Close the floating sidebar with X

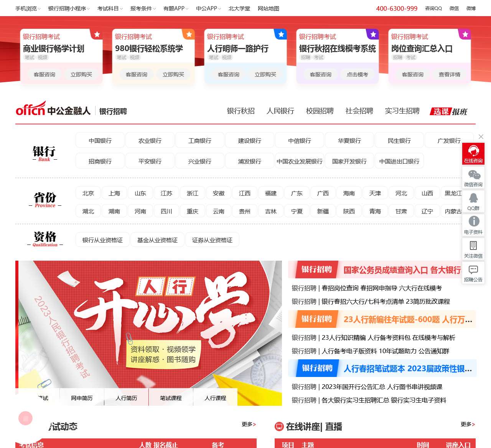pos(481,137)
